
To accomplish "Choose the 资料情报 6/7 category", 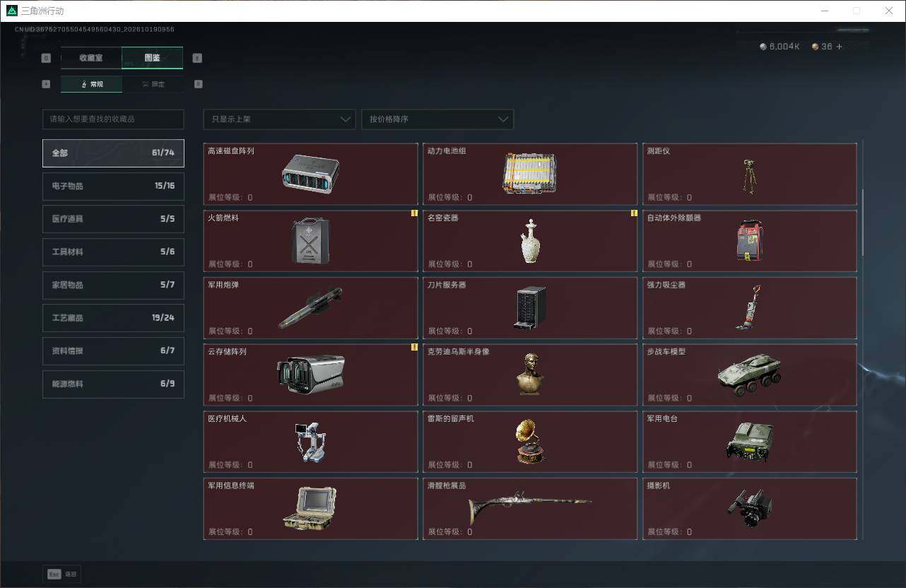I will [113, 351].
